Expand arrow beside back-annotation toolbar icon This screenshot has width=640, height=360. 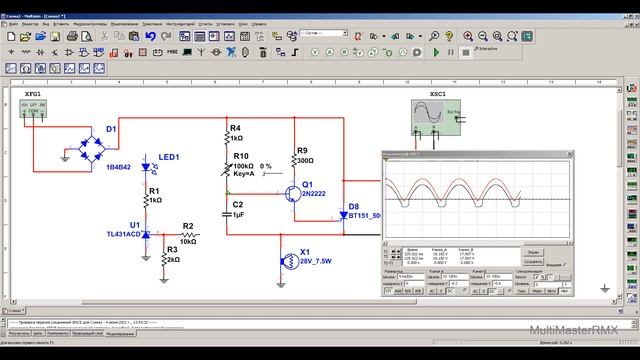coord(384,36)
